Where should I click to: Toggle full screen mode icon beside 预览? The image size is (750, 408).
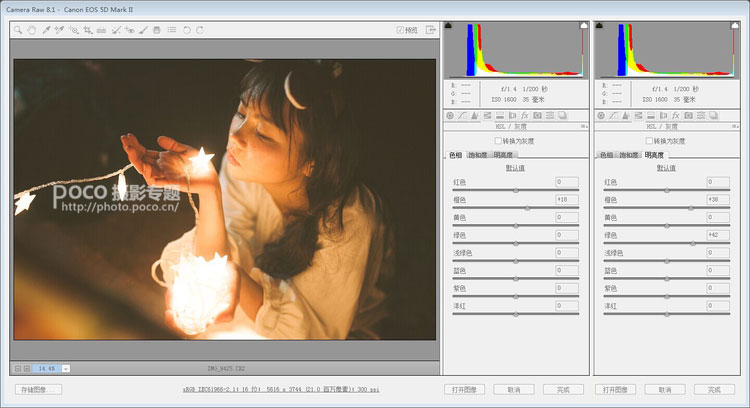(430, 30)
